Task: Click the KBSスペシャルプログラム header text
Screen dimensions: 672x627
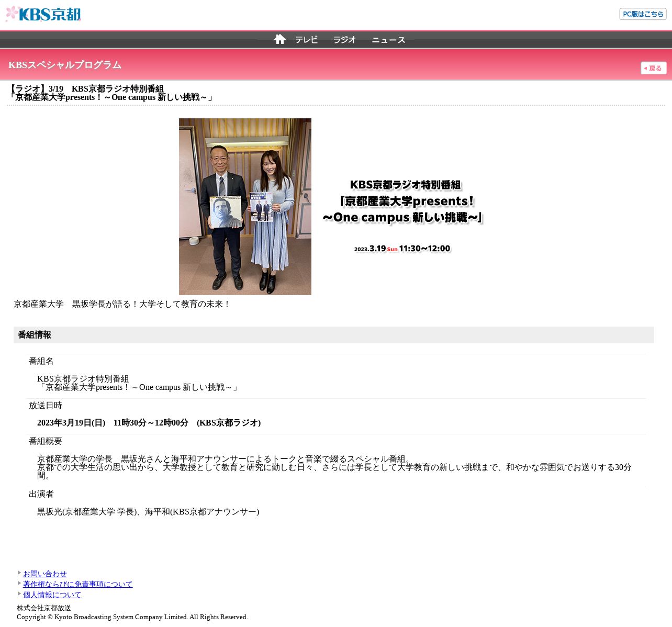Action: click(x=65, y=65)
